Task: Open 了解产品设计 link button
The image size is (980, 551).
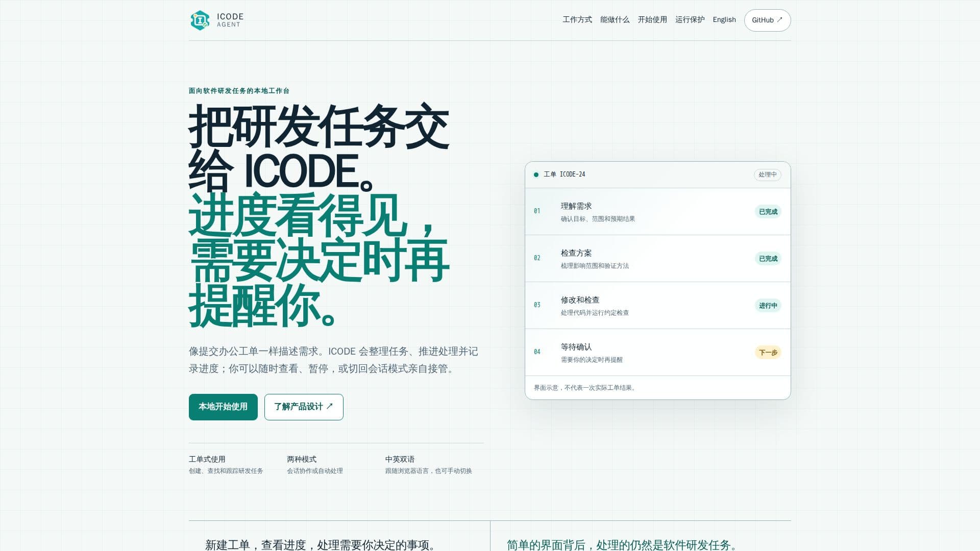Action: pos(304,407)
